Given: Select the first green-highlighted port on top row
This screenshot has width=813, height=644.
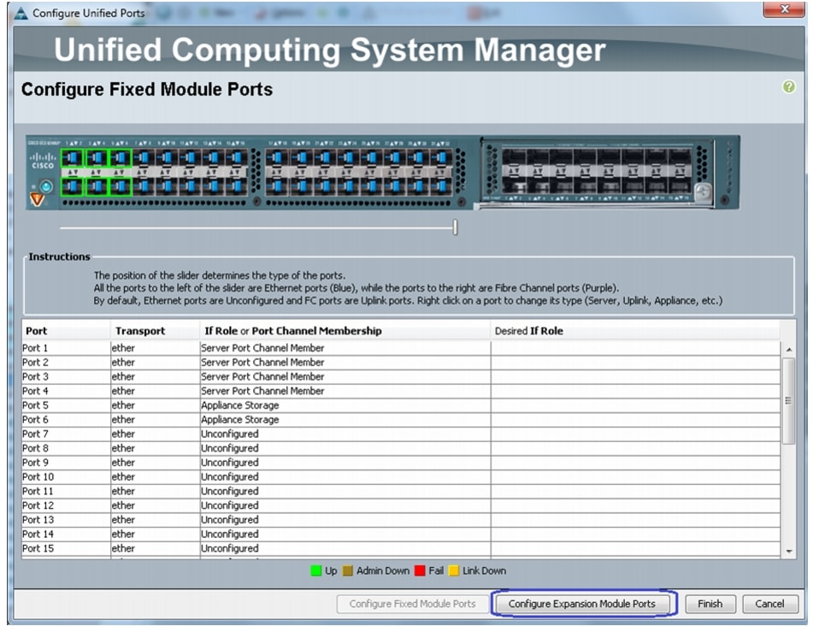Looking at the screenshot, I should pos(72,158).
